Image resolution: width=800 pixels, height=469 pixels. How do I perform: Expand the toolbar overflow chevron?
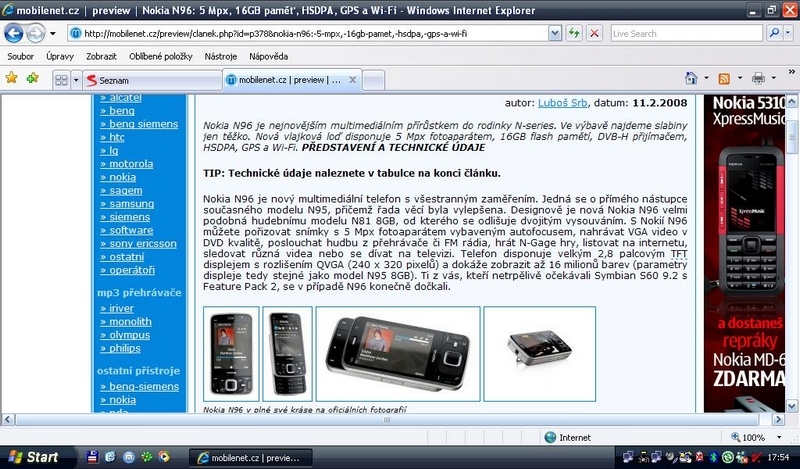[792, 72]
